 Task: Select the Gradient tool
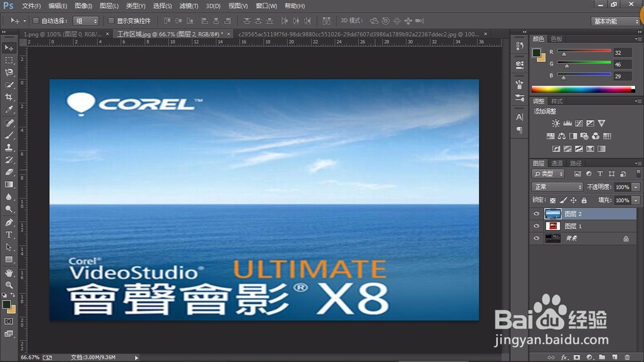(x=8, y=185)
